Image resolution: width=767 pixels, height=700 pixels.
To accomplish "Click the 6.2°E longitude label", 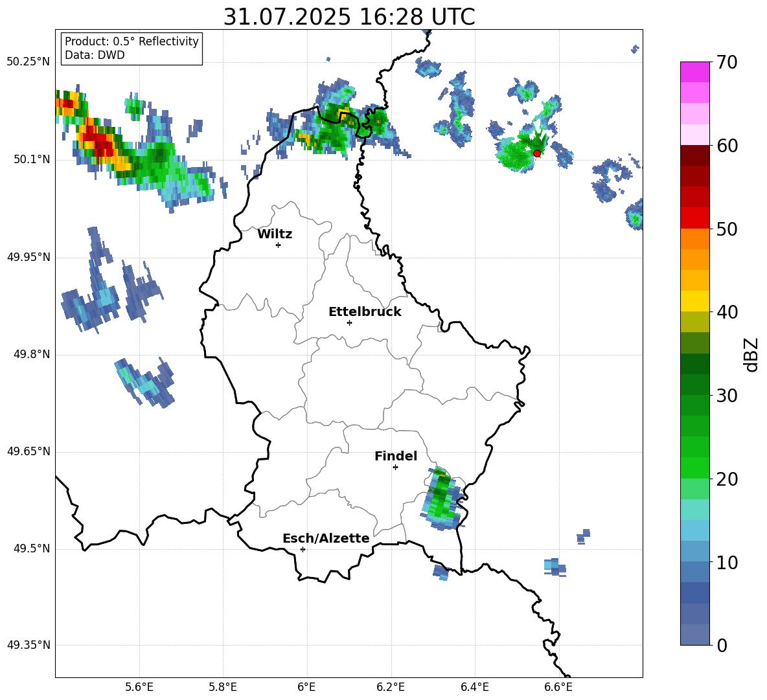I will tap(391, 687).
